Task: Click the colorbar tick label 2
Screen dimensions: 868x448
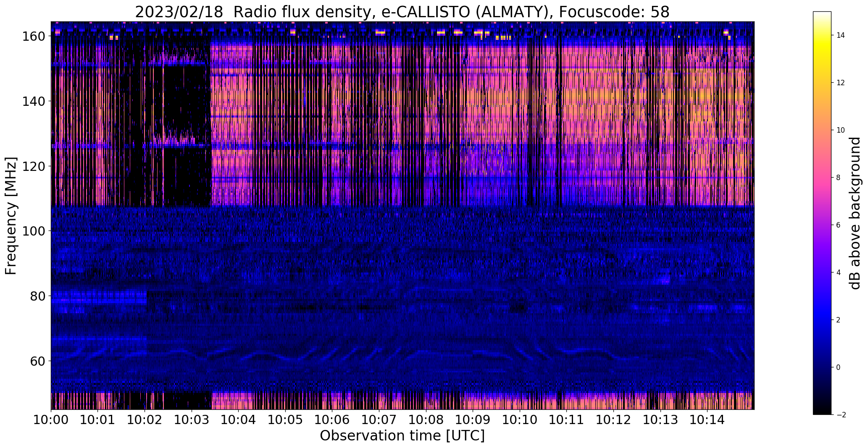Action: click(839, 320)
